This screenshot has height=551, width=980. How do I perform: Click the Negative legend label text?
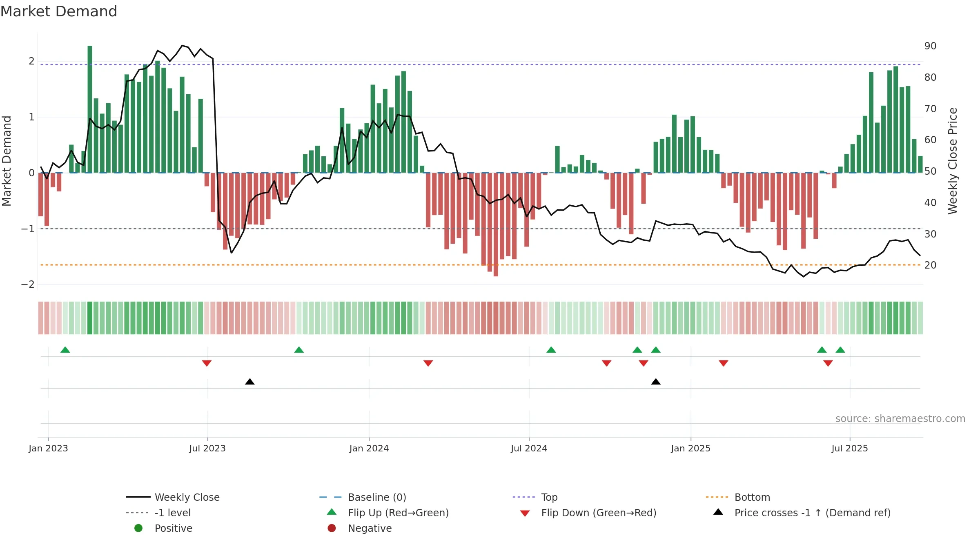tap(370, 528)
